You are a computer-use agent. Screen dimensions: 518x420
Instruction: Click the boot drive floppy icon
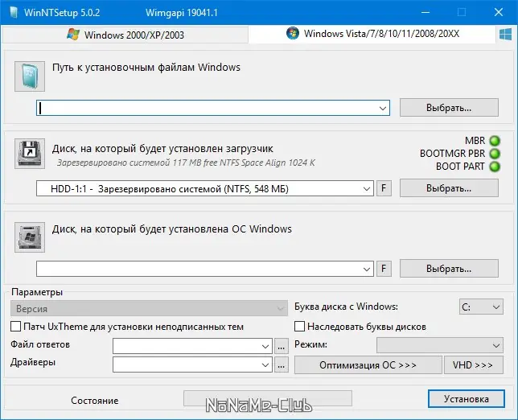[30, 154]
